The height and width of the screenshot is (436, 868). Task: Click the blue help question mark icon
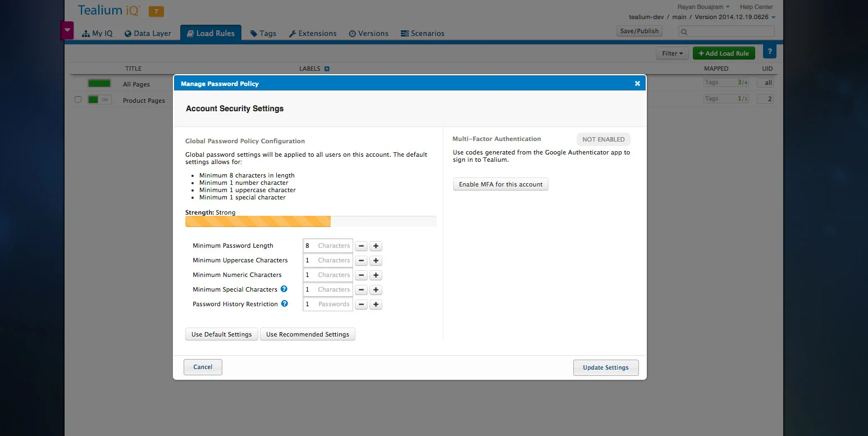click(x=769, y=51)
